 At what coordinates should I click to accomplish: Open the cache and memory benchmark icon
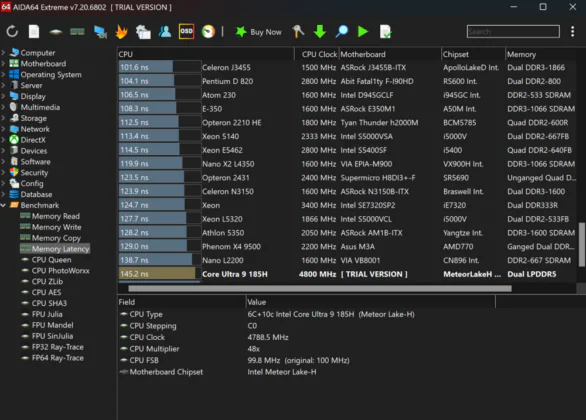click(x=77, y=32)
